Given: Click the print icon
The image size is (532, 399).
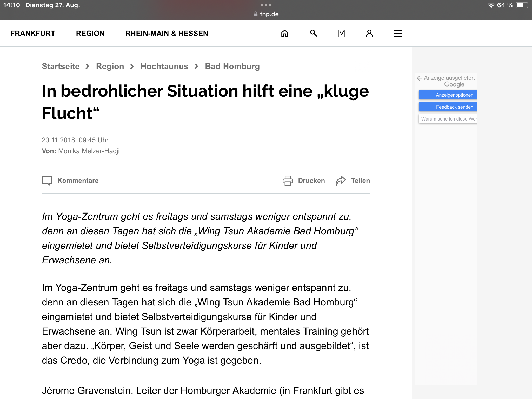Looking at the screenshot, I should click(288, 181).
